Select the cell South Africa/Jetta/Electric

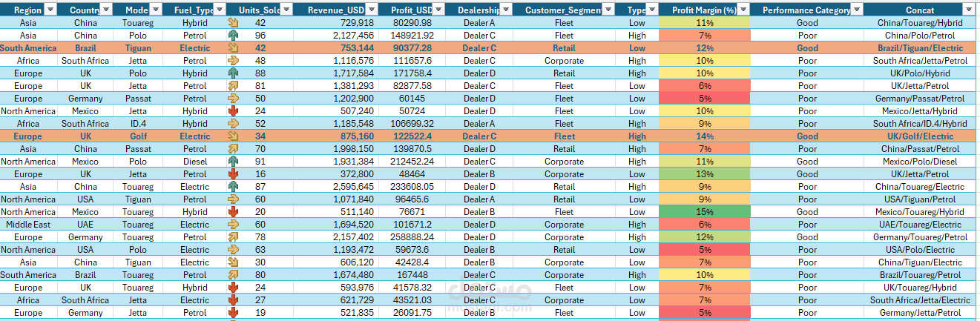click(x=921, y=300)
